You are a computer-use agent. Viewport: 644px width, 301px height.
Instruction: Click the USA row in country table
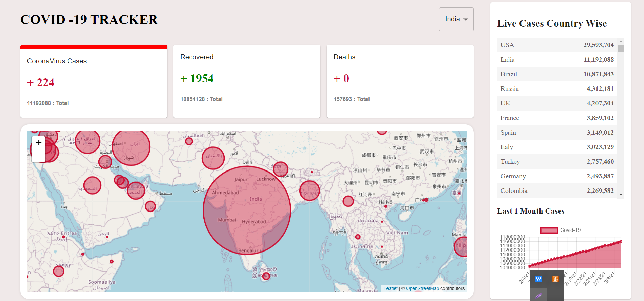click(x=557, y=45)
